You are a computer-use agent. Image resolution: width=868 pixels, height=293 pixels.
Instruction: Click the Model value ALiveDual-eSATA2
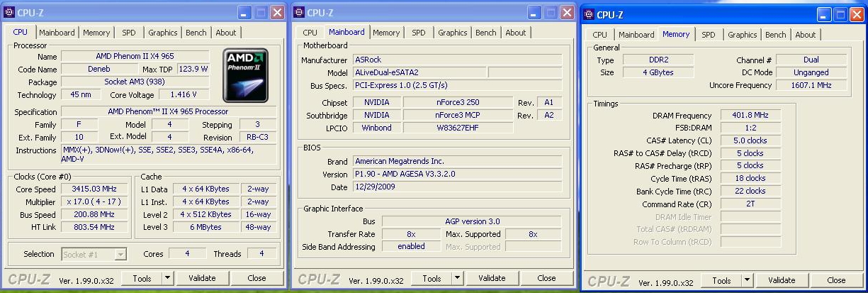click(419, 72)
